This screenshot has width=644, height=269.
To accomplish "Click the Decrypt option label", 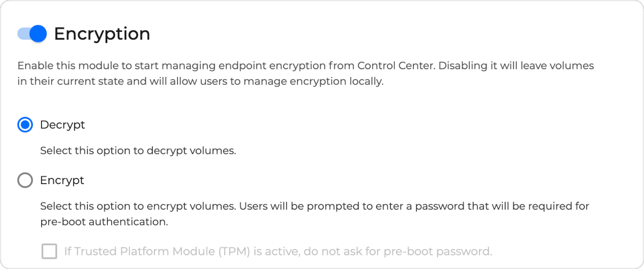I will (x=63, y=125).
